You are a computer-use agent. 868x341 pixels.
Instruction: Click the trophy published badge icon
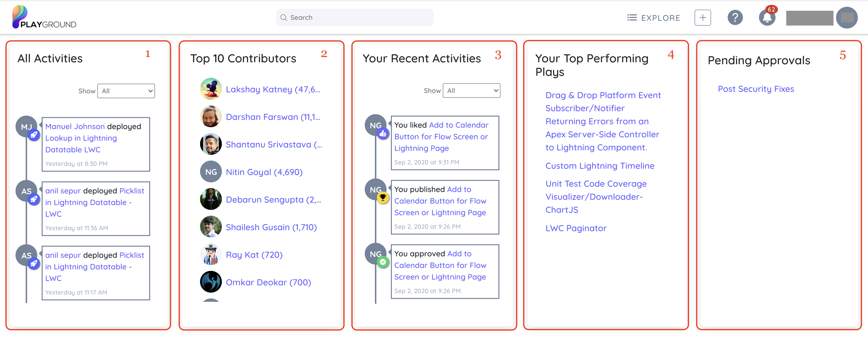(x=383, y=198)
